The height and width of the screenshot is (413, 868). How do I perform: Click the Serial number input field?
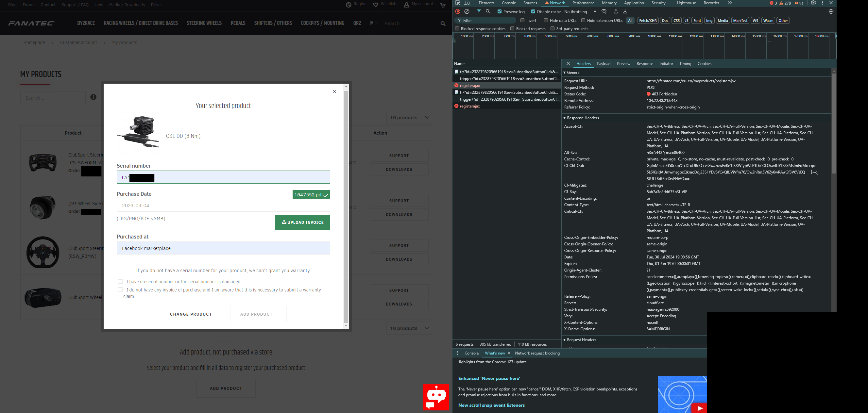pyautogui.click(x=223, y=177)
